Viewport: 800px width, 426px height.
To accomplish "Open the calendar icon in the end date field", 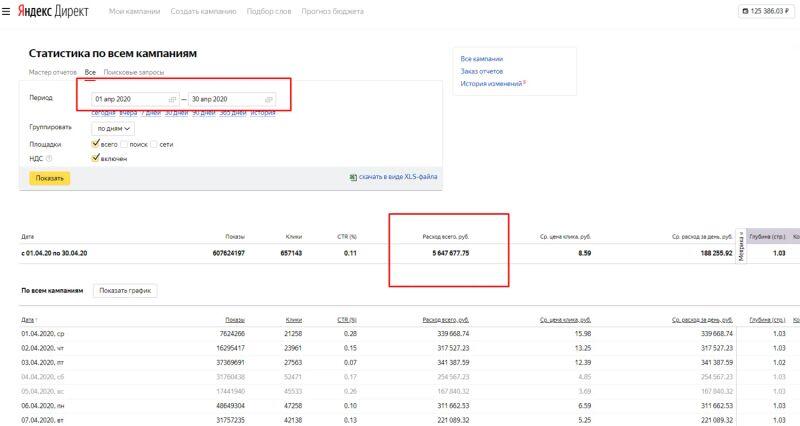I will pyautogui.click(x=268, y=99).
